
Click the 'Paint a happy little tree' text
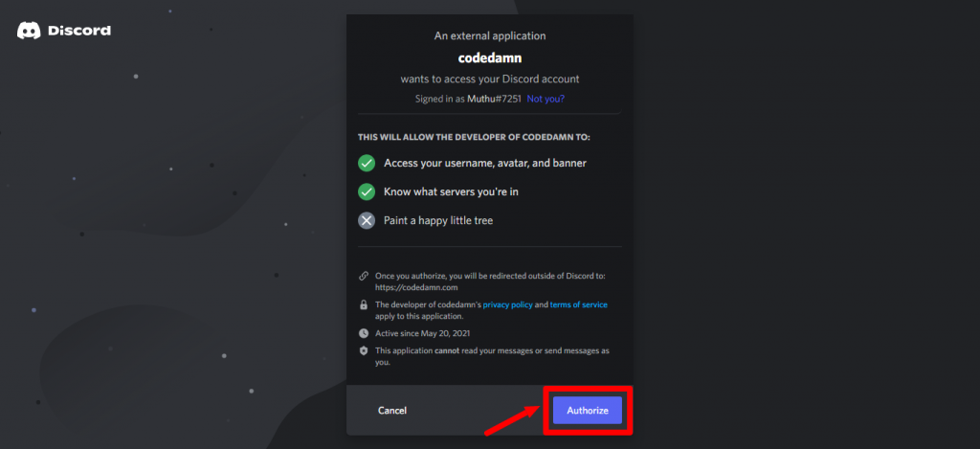438,221
